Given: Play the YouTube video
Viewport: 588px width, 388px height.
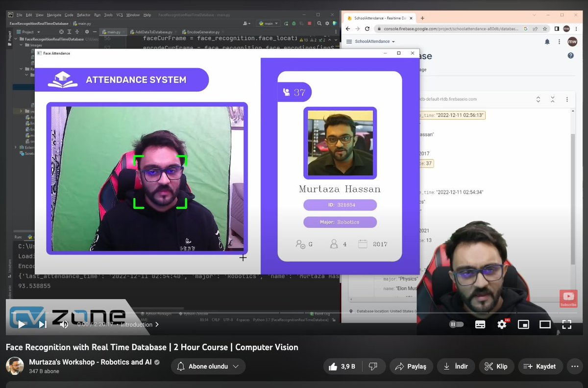Looking at the screenshot, I should click(21, 324).
